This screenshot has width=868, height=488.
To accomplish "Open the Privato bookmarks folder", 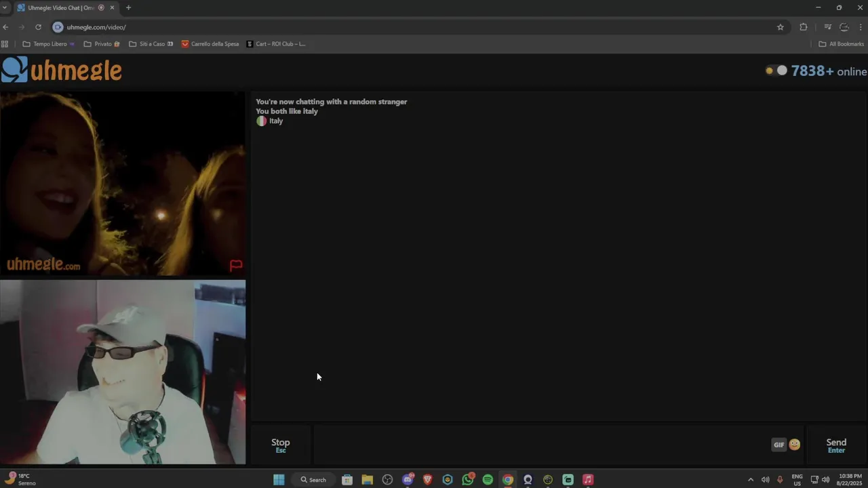I will (x=102, y=44).
